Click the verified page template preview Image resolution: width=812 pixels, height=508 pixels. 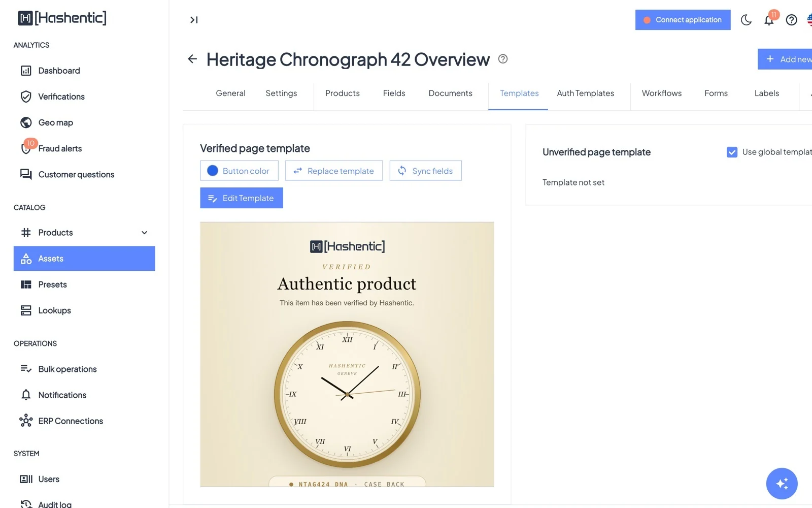(x=347, y=354)
